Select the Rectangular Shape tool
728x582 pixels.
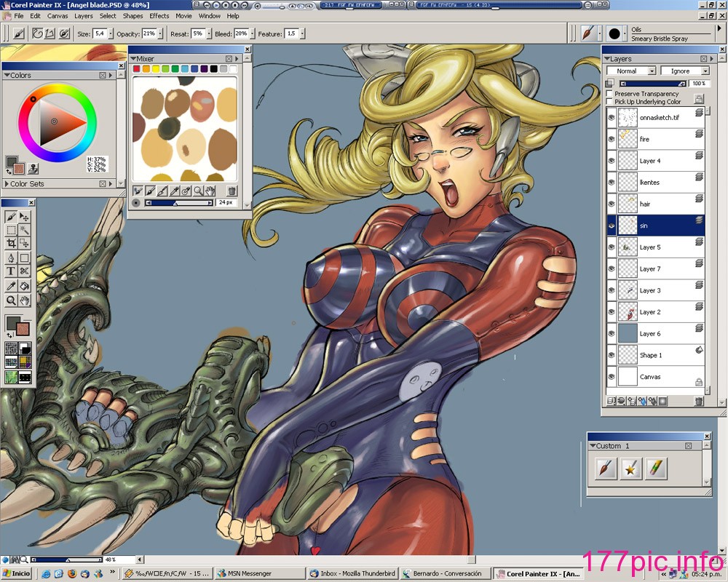point(24,258)
